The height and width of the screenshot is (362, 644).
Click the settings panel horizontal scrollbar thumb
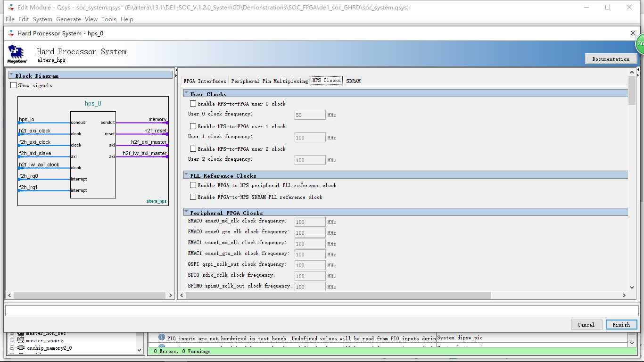pyautogui.click(x=338, y=295)
